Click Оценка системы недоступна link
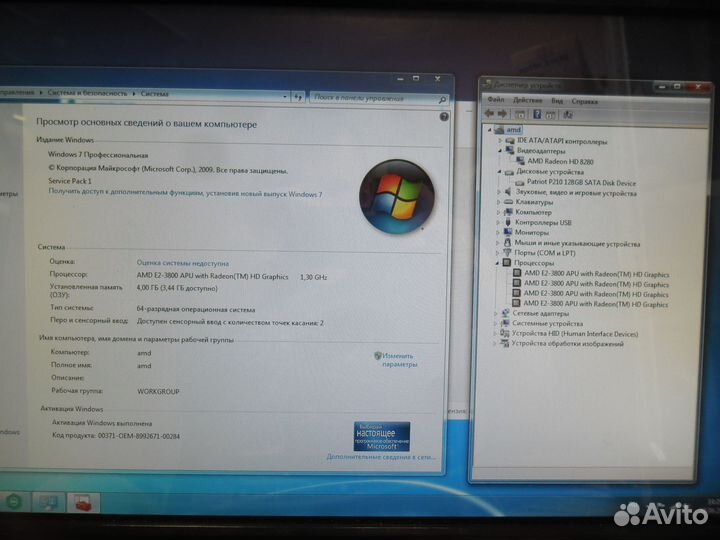 click(183, 263)
